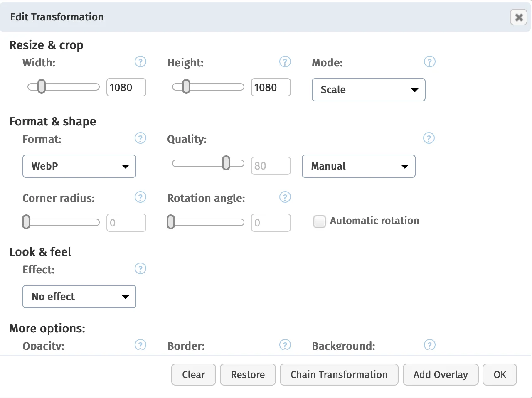This screenshot has height=398, width=532.
Task: Expand the Format dropdown set to WebP
Action: [79, 166]
